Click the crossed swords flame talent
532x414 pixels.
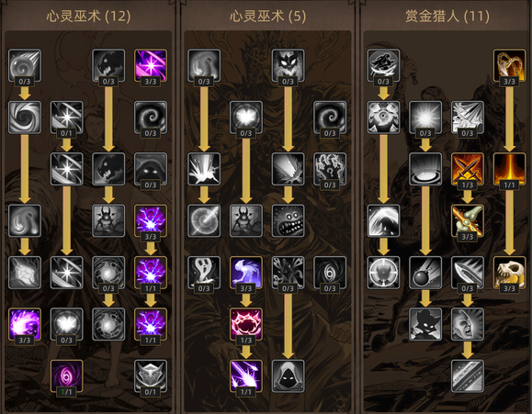[x=467, y=169]
